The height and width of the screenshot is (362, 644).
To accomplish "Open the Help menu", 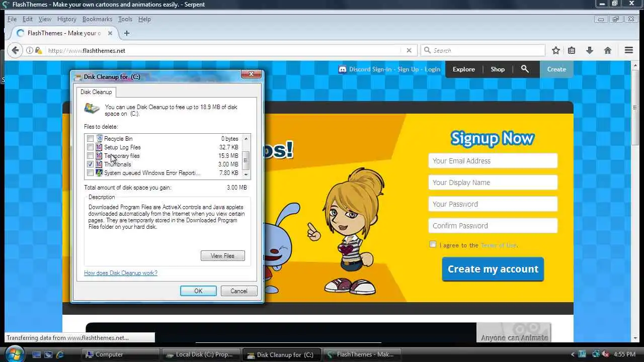I will click(x=144, y=19).
